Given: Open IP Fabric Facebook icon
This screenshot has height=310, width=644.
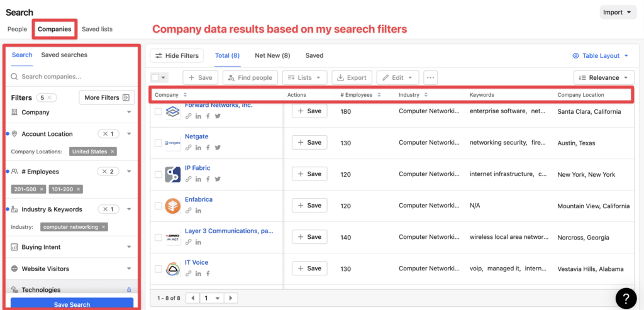Looking at the screenshot, I should tap(208, 179).
